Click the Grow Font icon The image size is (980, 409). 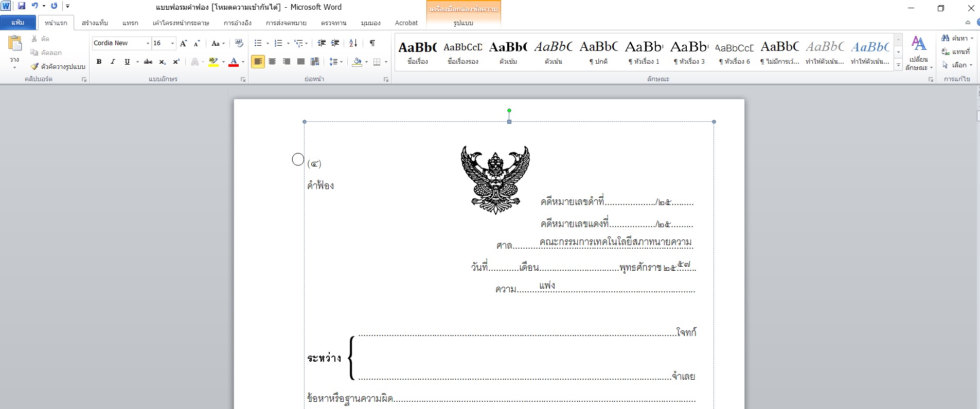pyautogui.click(x=184, y=43)
